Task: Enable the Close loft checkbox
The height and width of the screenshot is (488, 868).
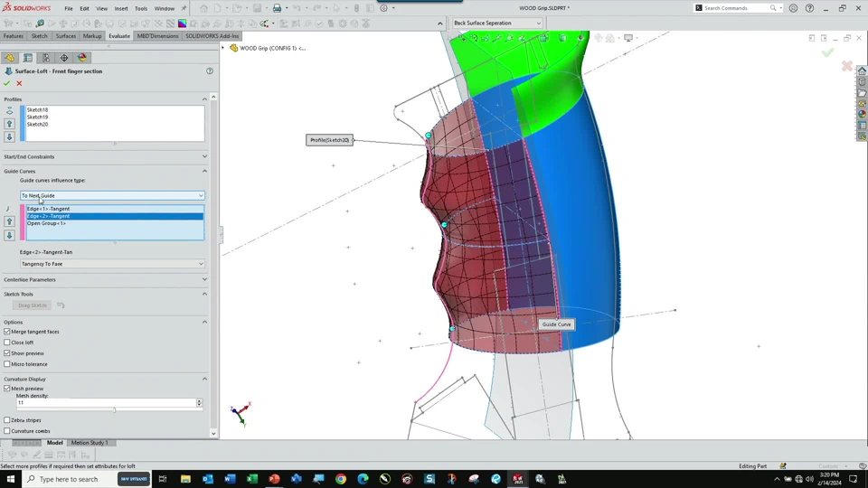Action: (7, 343)
